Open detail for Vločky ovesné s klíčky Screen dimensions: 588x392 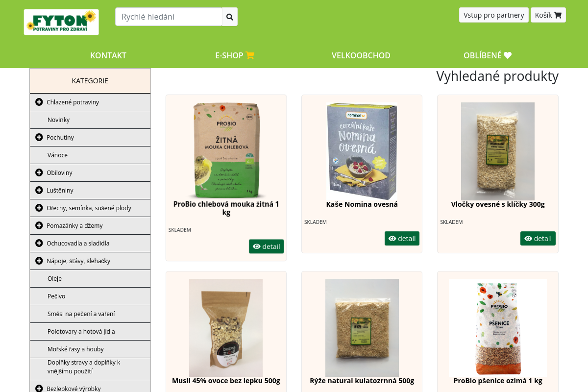click(538, 239)
